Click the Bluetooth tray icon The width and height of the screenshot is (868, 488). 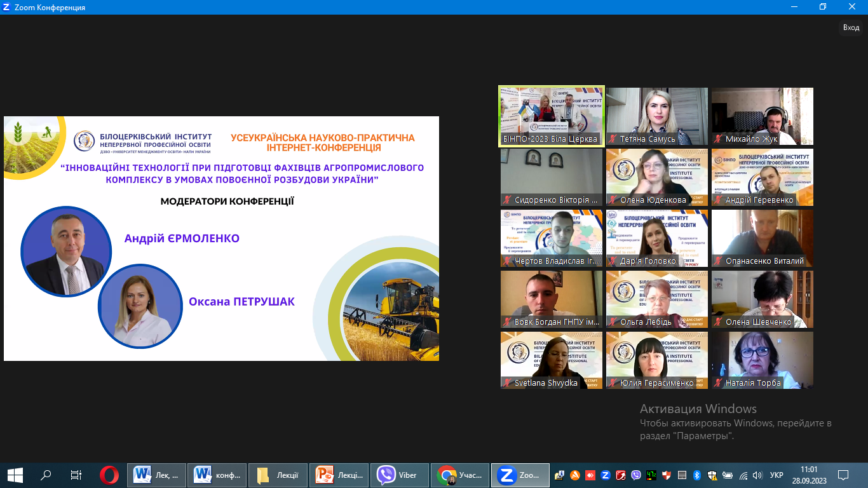click(696, 475)
